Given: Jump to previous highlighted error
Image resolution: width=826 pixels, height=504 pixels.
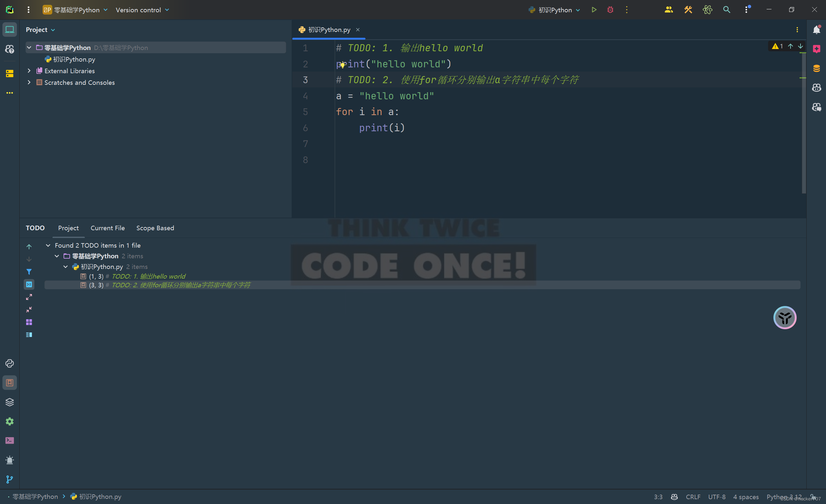Looking at the screenshot, I should (x=791, y=46).
